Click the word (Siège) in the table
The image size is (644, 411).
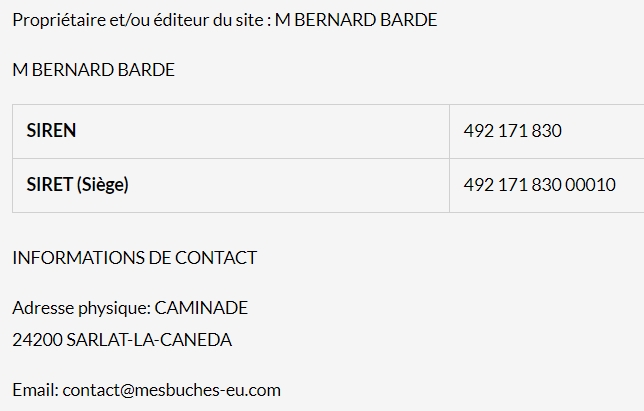pos(103,184)
